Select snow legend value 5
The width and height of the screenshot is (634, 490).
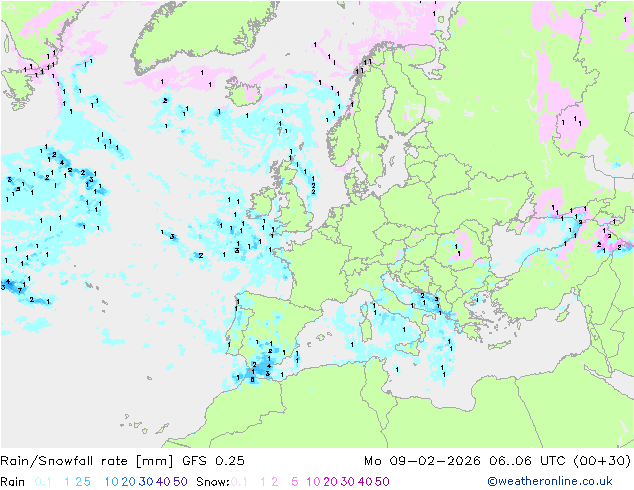click(x=295, y=482)
